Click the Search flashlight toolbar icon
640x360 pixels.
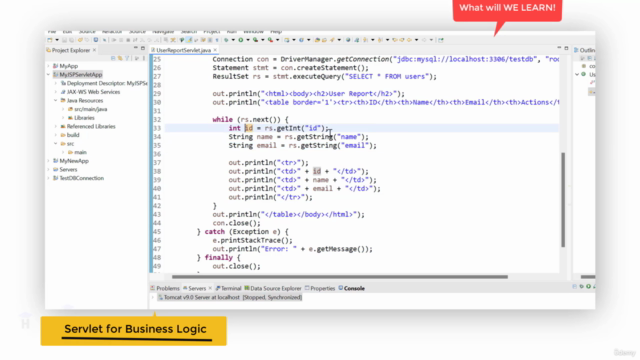pos(332,40)
